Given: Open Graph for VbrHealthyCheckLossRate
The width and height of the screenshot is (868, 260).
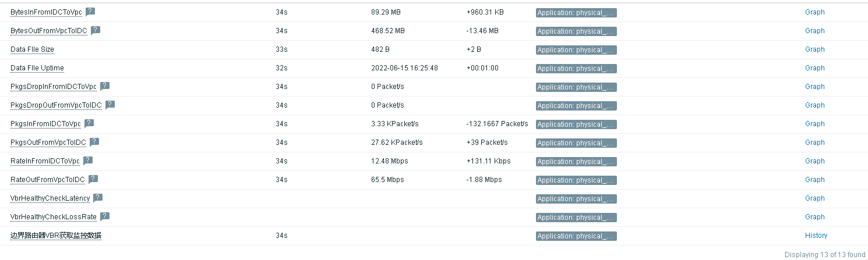Looking at the screenshot, I should pyautogui.click(x=814, y=217).
